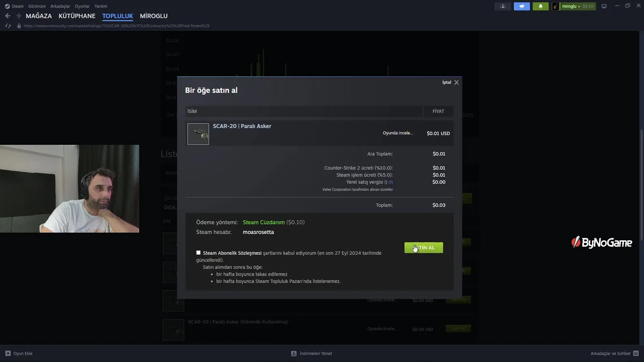This screenshot has width=644, height=362.
Task: Click the download icon next to İndirmeleri Yönet
Action: [x=294, y=353]
